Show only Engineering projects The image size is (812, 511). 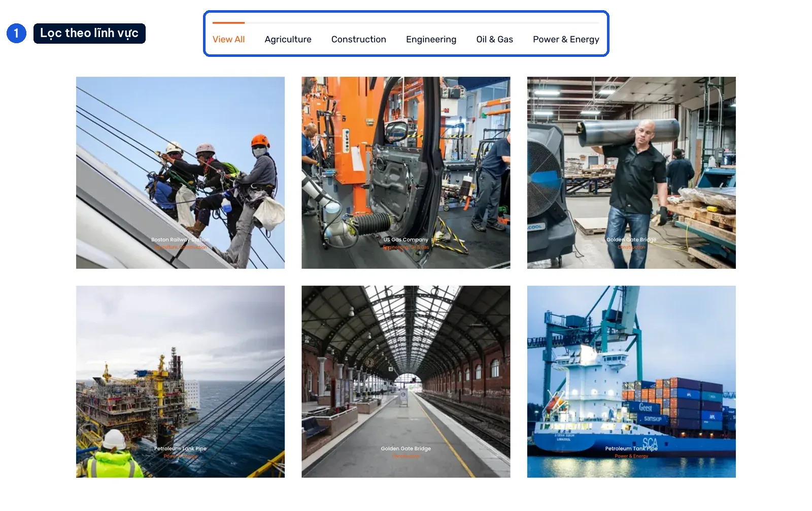pyautogui.click(x=431, y=39)
